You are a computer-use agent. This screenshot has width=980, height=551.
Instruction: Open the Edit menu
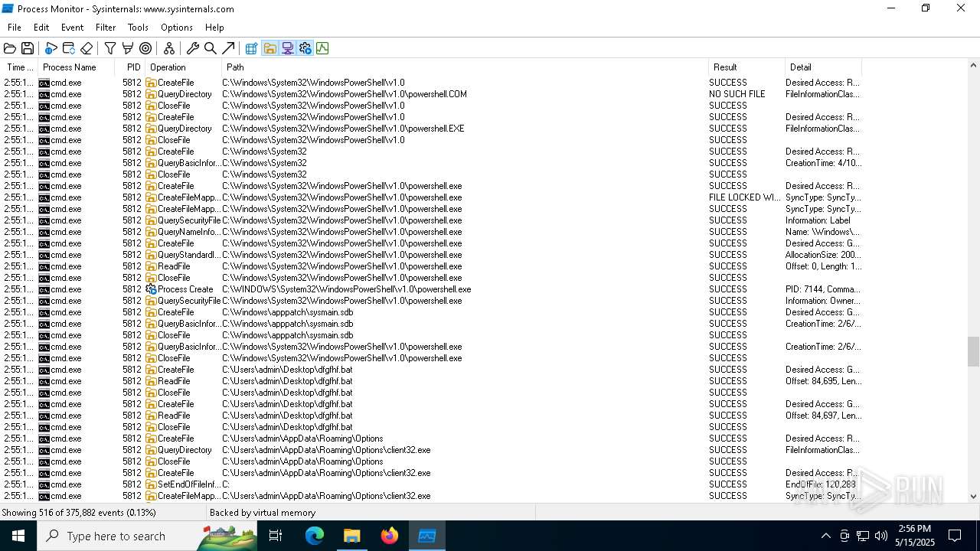[41, 28]
